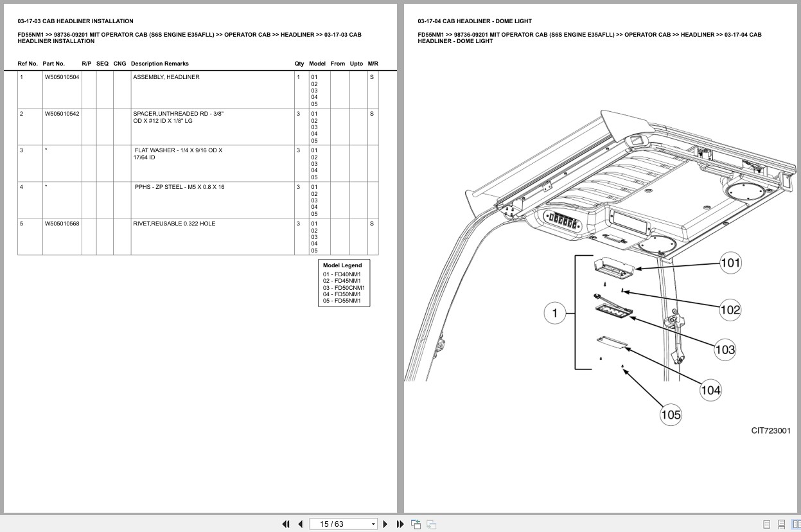Screen dimensions: 801x532
Task: Click the next view navigation icon
Action: (x=432, y=524)
